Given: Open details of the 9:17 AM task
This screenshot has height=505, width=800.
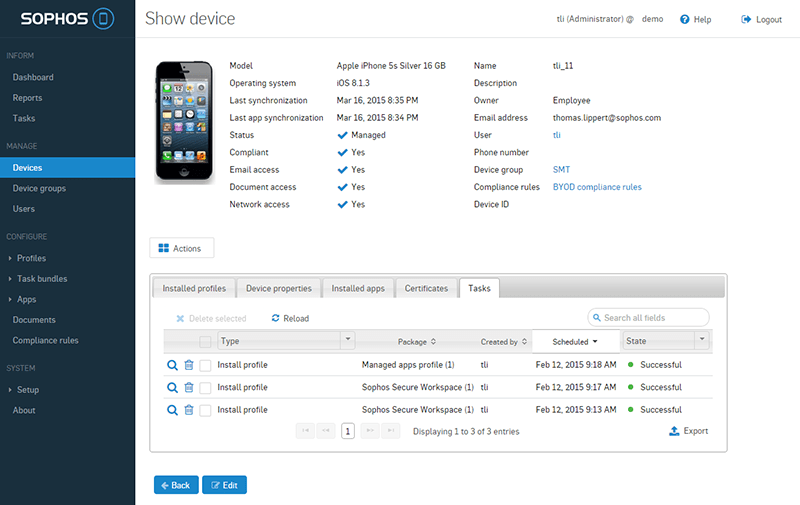Looking at the screenshot, I should tap(172, 387).
